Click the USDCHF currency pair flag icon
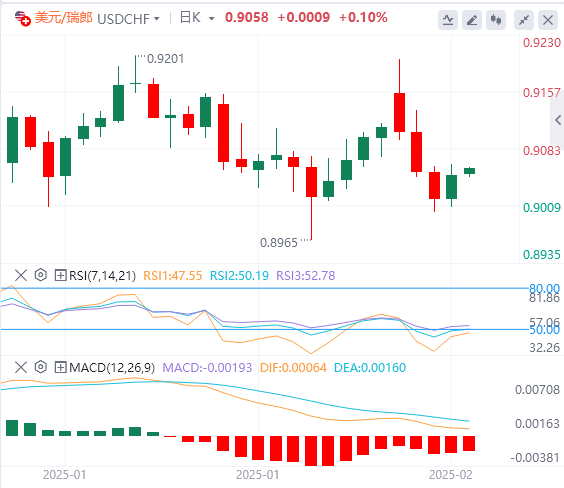The width and height of the screenshot is (564, 488). (22, 18)
